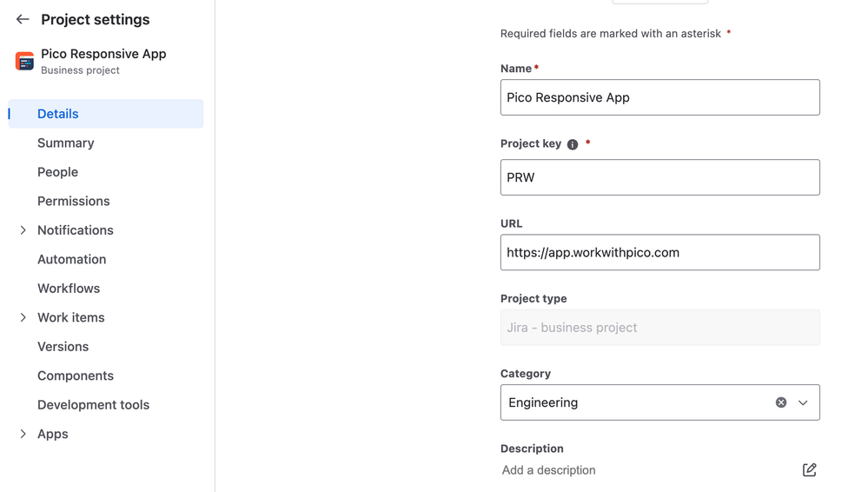The height and width of the screenshot is (492, 868).
Task: Open the Details settings page
Action: click(x=58, y=114)
